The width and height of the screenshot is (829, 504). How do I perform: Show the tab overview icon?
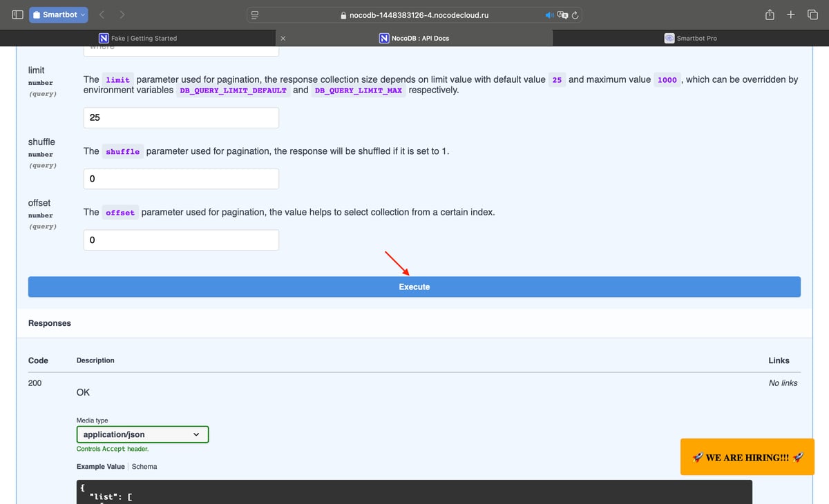pos(812,14)
